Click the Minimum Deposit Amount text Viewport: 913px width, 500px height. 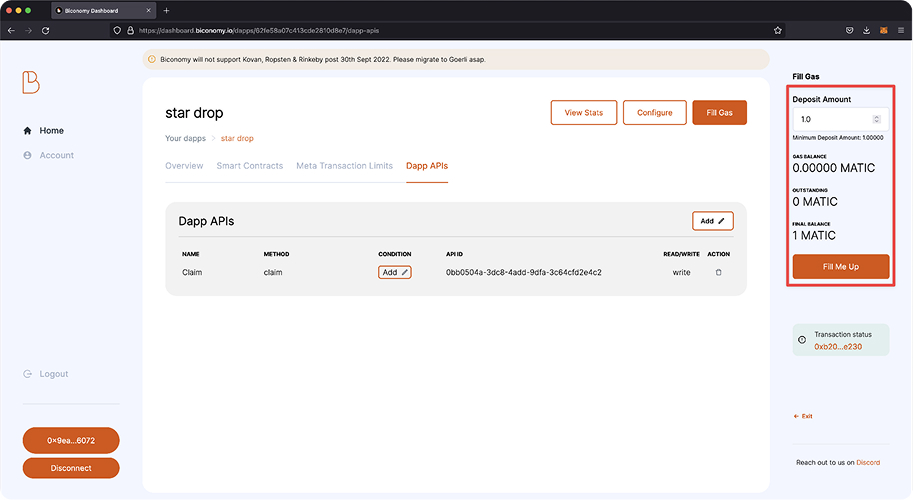pyautogui.click(x=838, y=138)
